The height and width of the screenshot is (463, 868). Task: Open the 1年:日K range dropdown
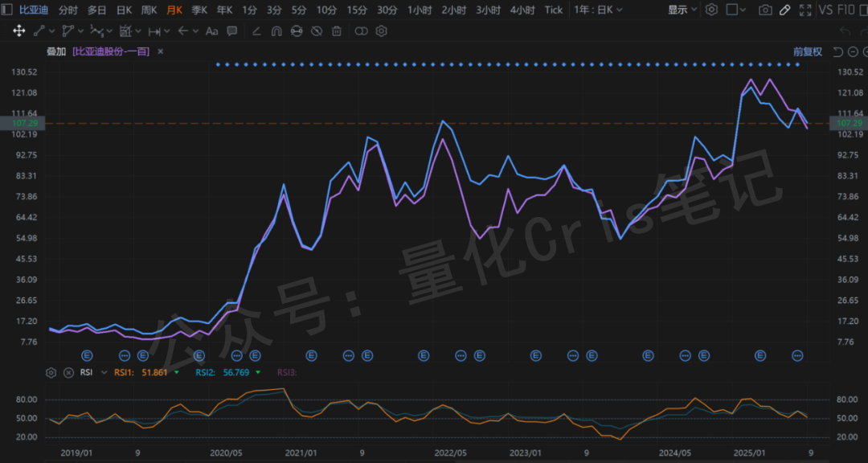point(599,10)
